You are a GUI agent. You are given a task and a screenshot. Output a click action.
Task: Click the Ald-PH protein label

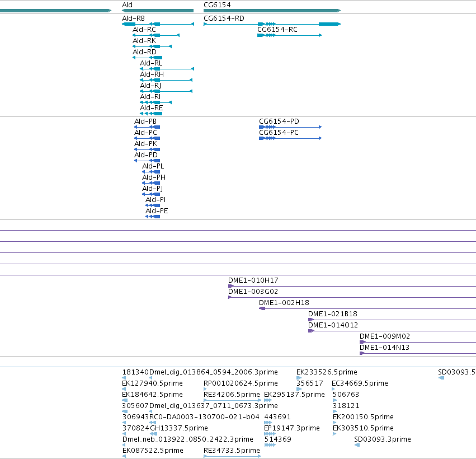pyautogui.click(x=154, y=177)
